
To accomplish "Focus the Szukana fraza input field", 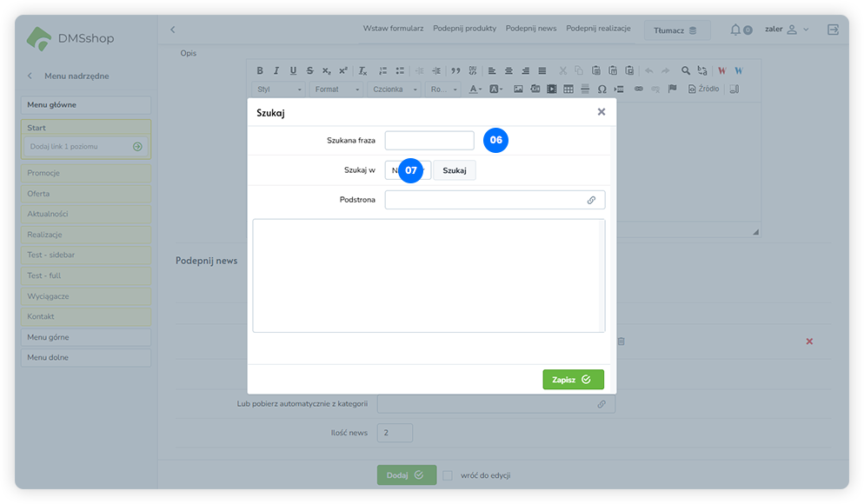I will tap(429, 140).
